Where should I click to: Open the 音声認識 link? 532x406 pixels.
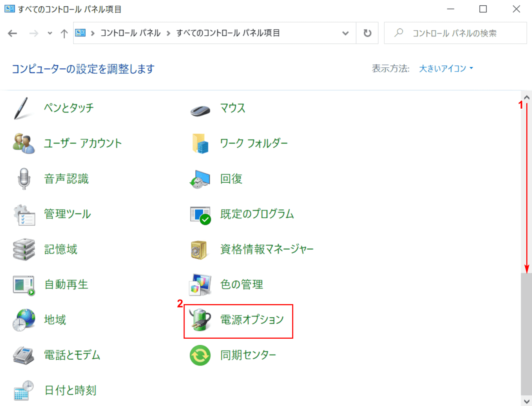tap(66, 179)
